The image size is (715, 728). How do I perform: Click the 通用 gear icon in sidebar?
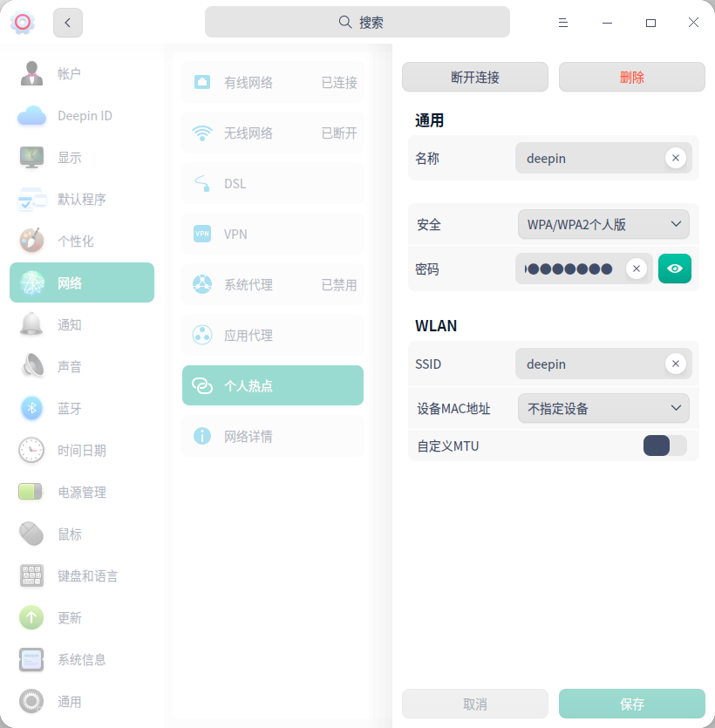pyautogui.click(x=31, y=701)
